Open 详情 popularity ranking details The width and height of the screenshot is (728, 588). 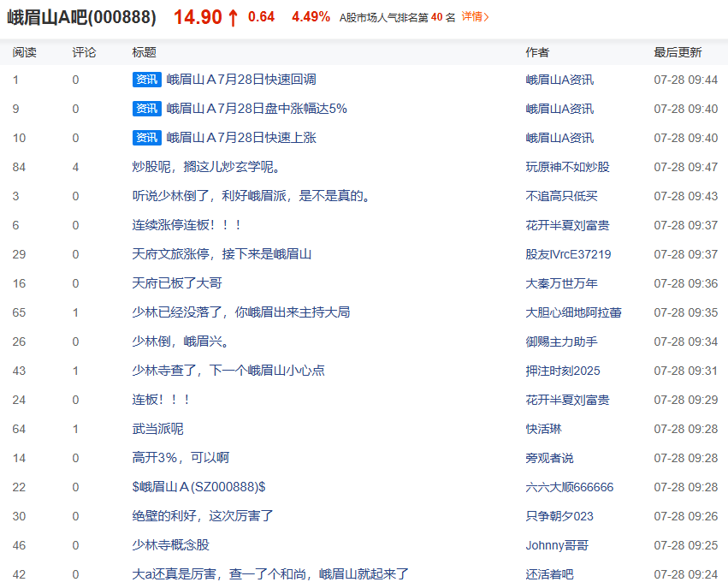pos(475,17)
